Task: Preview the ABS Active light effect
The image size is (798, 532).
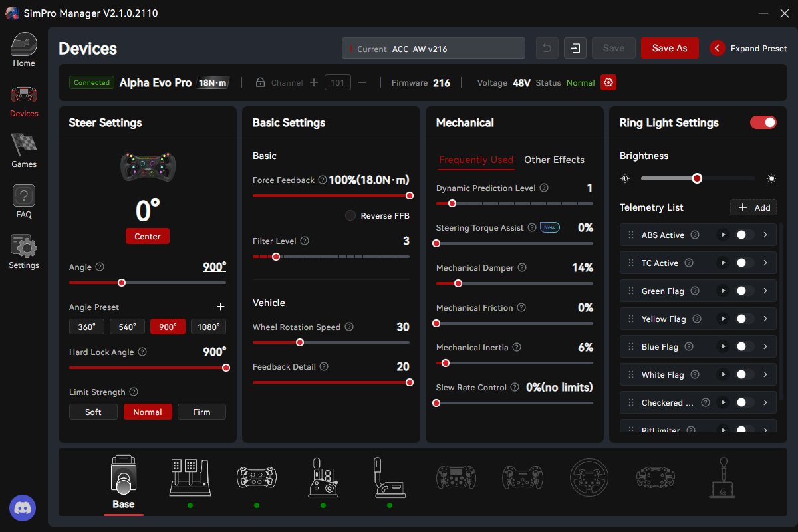Action: (722, 235)
